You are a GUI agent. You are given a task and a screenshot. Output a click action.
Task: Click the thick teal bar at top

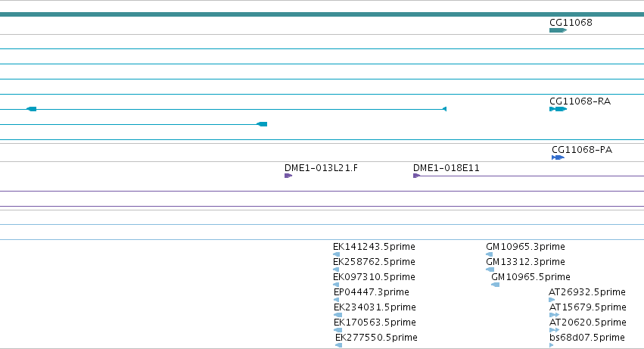tap(322, 14)
